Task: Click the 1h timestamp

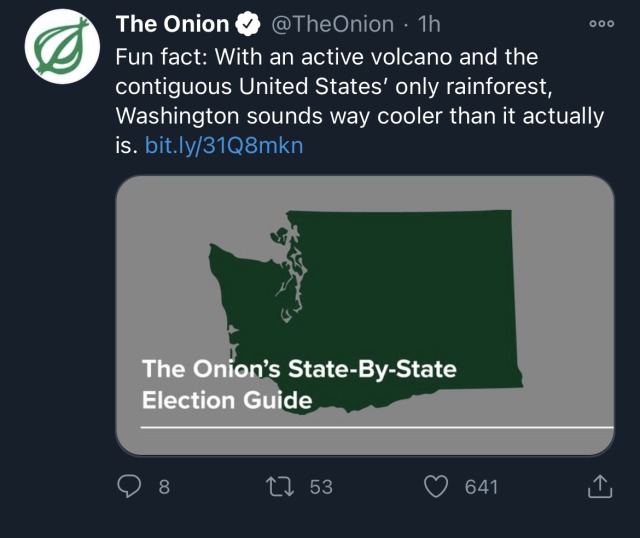Action: coord(426,24)
